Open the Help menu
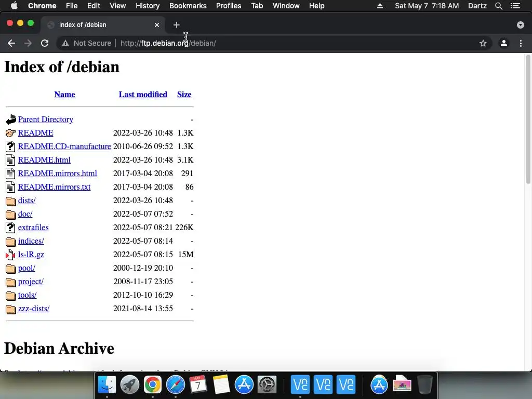The height and width of the screenshot is (399, 532). click(x=316, y=6)
